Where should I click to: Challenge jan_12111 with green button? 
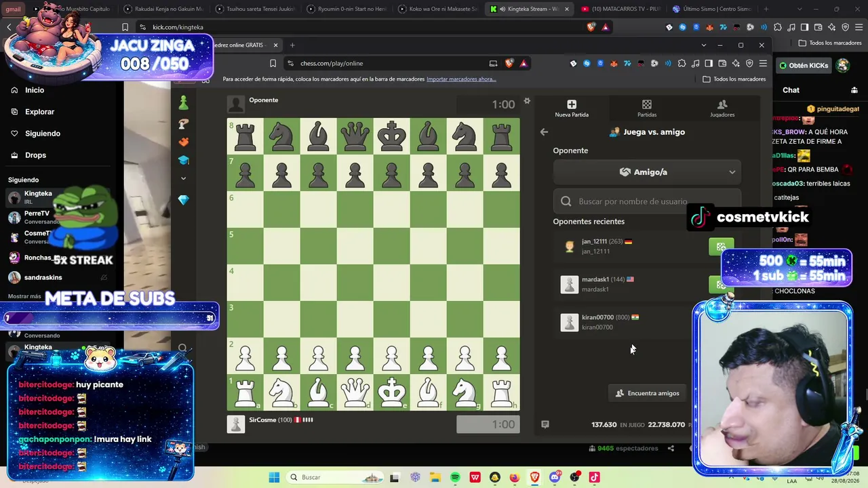(721, 247)
